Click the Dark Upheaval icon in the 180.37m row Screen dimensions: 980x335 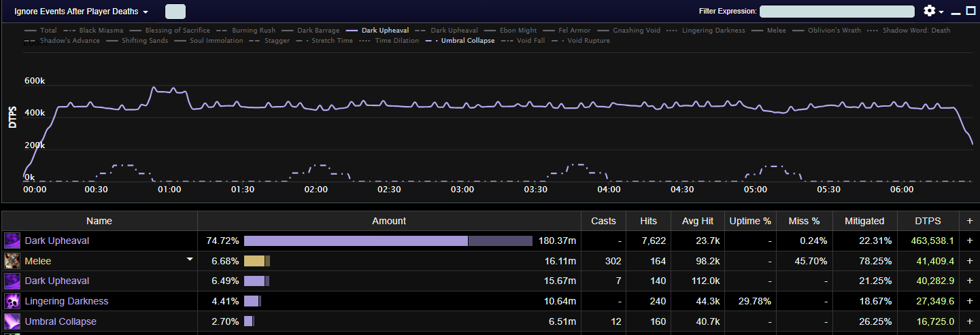[x=12, y=241]
